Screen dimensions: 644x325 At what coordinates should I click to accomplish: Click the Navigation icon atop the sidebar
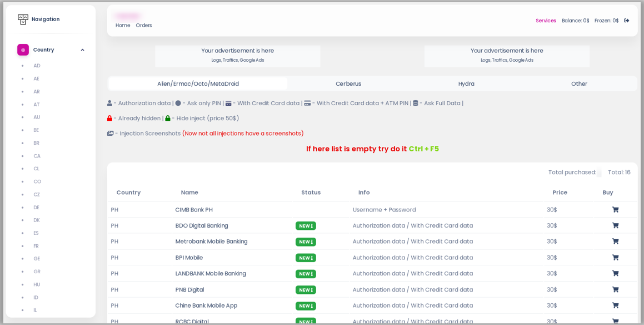(23, 19)
